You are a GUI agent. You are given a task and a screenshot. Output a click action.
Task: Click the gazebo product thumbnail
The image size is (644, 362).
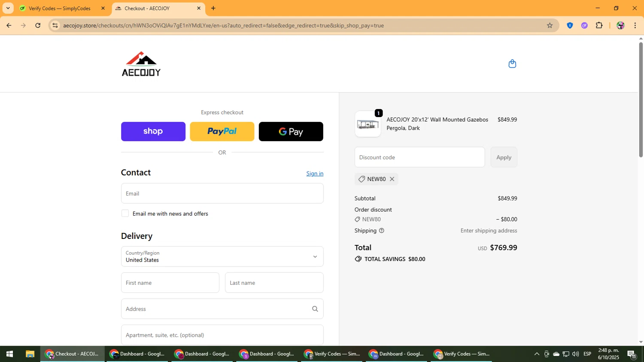point(368,124)
